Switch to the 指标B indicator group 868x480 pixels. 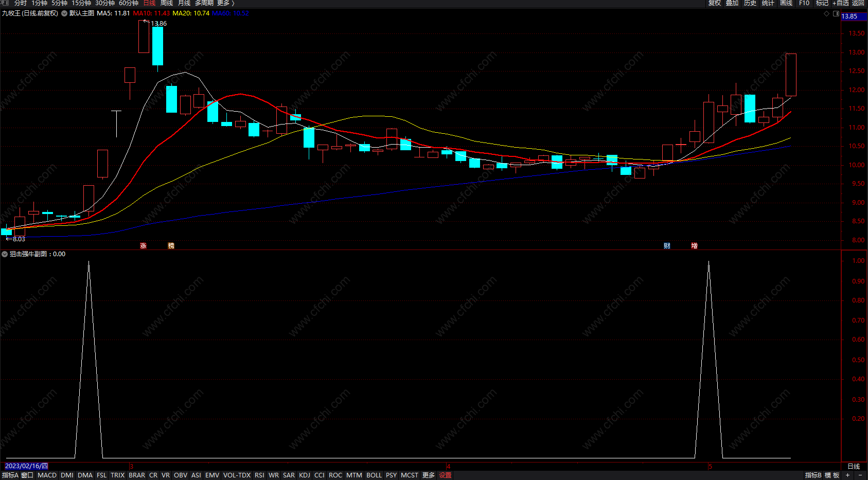(813, 475)
